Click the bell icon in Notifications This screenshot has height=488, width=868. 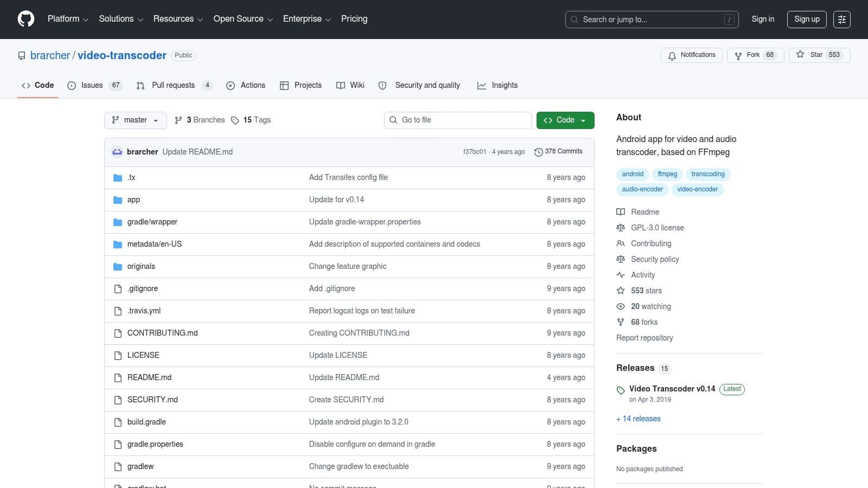(x=672, y=55)
